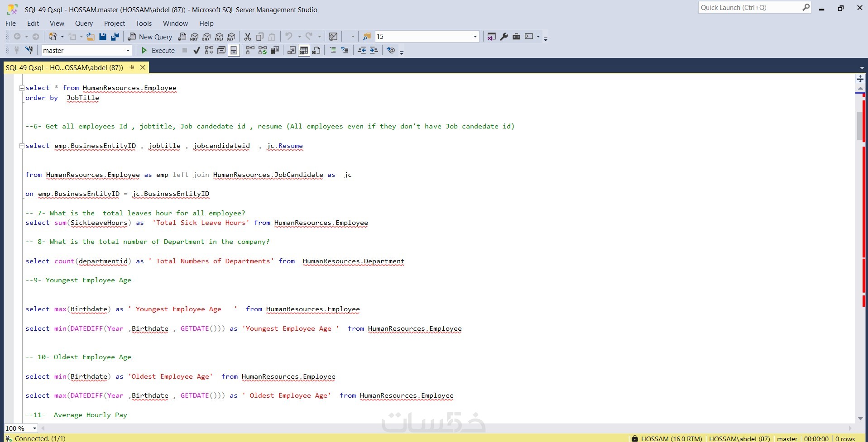This screenshot has height=442, width=868.
Task: Click the Open File folder icon
Action: [91, 37]
